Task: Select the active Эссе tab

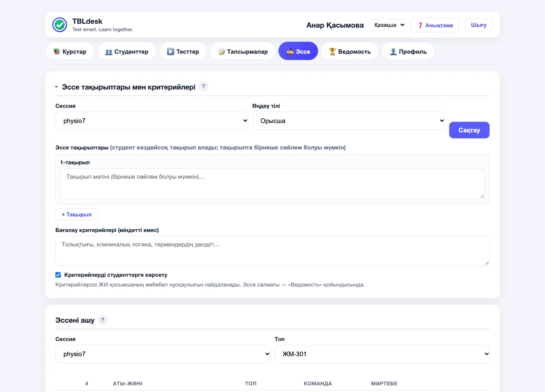Action: click(x=298, y=51)
